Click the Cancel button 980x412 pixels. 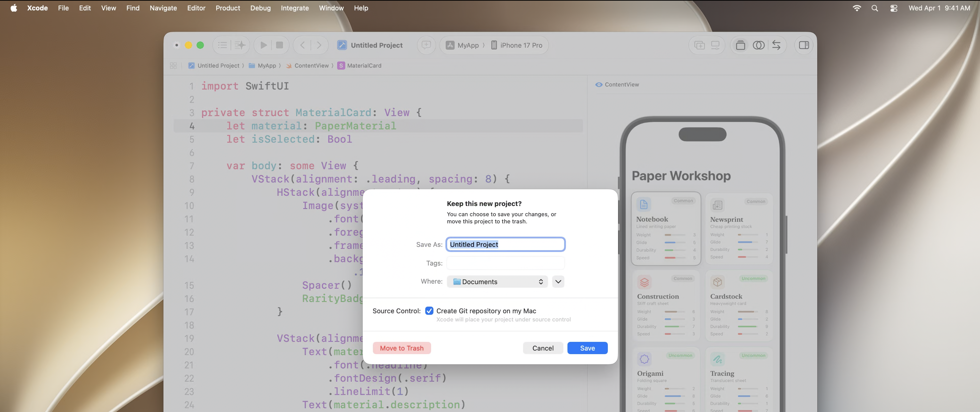[x=542, y=348]
